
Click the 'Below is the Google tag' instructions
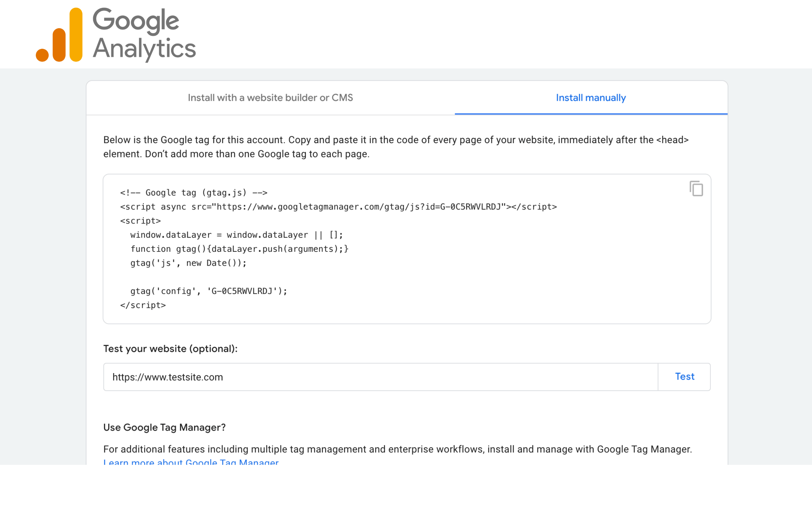[x=396, y=147]
